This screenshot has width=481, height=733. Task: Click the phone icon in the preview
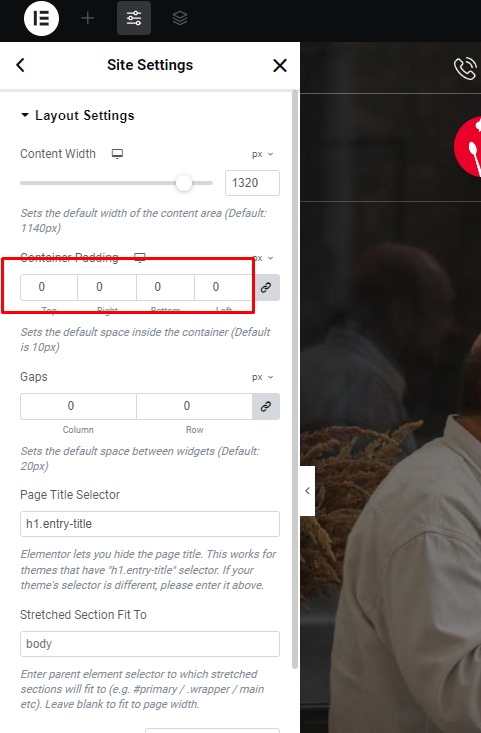point(465,69)
